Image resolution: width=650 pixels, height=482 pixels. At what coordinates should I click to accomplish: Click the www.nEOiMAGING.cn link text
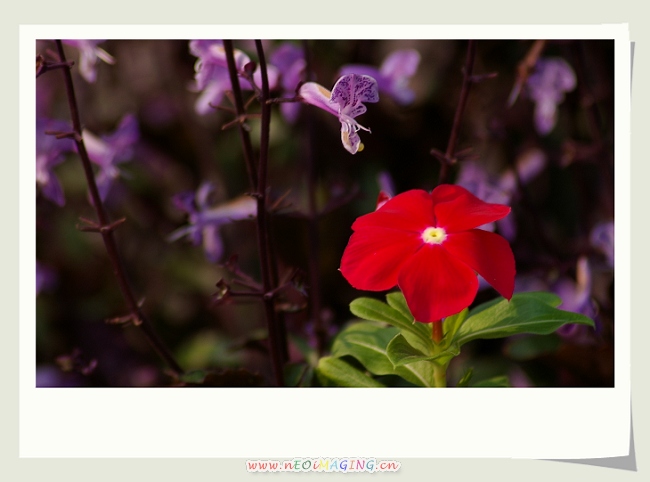coord(323,465)
